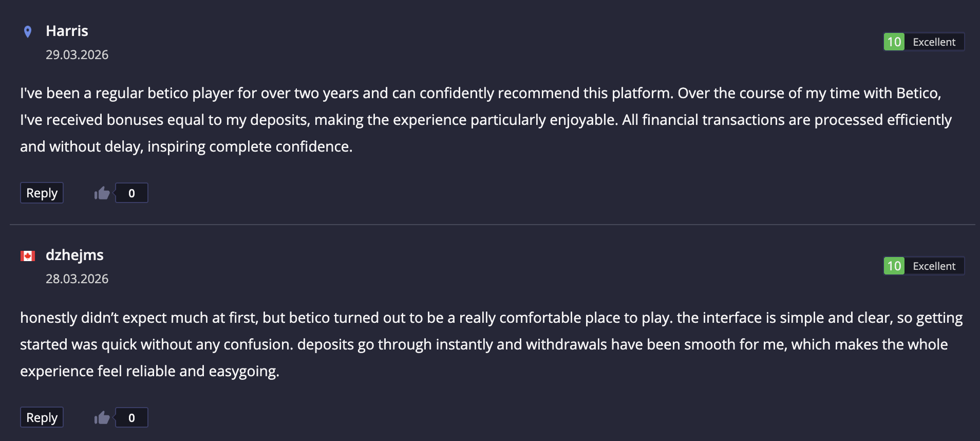Image resolution: width=980 pixels, height=441 pixels.
Task: Click the Excellent label on Harris's review
Action: 934,42
